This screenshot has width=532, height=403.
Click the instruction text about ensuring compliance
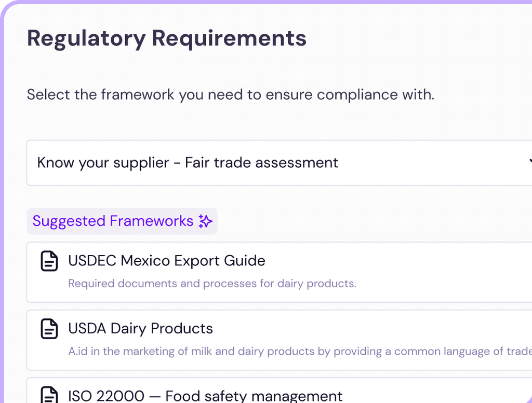230,95
